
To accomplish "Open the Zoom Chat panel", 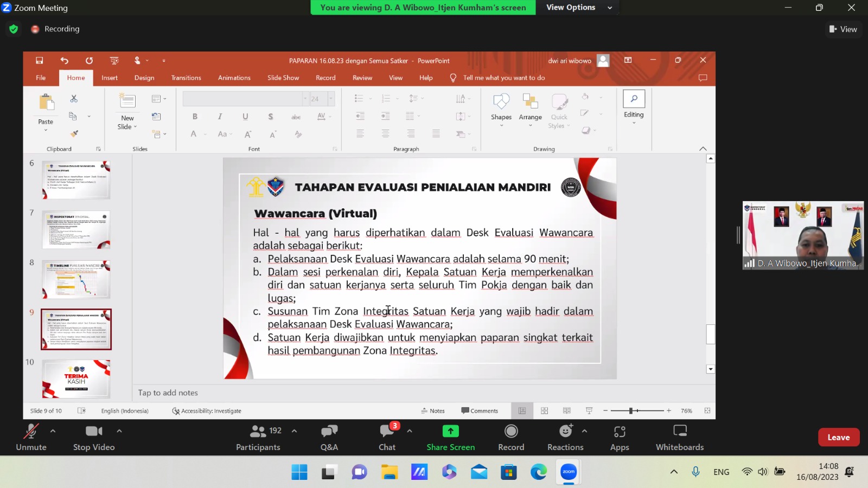I will [387, 437].
